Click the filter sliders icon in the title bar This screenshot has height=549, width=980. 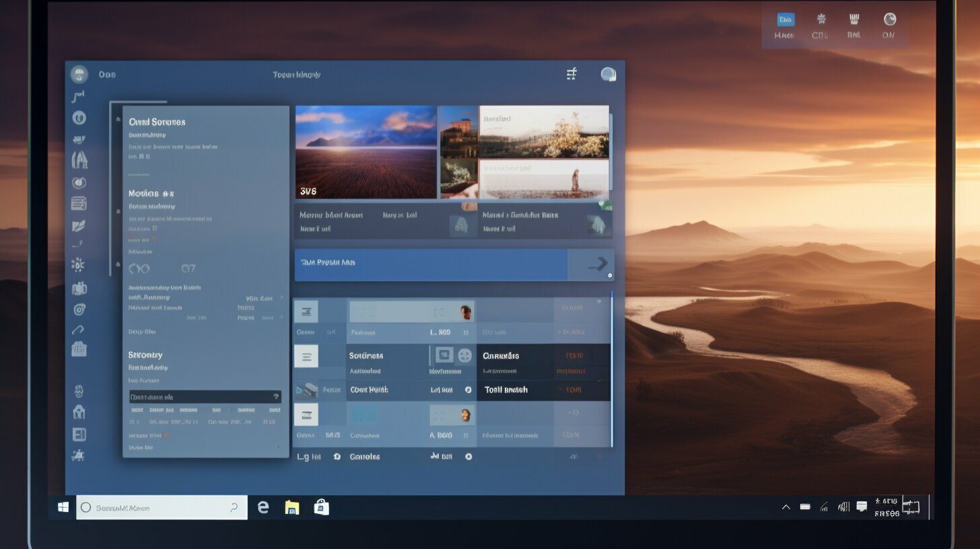[571, 73]
